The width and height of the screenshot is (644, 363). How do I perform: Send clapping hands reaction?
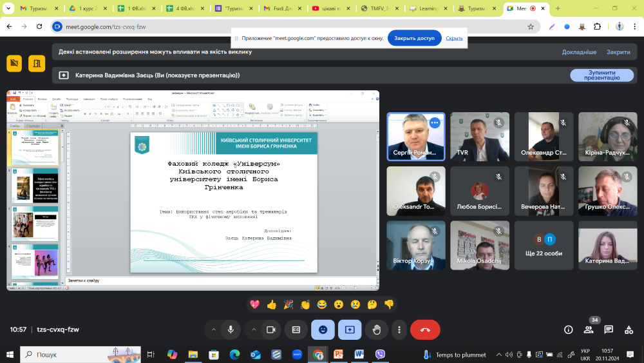305,304
